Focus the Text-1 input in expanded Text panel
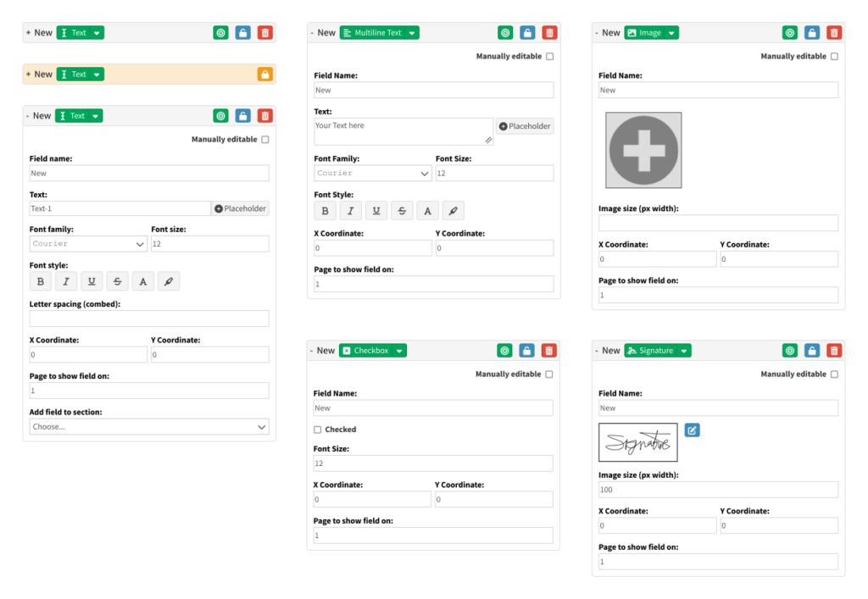Image resolution: width=868 pixels, height=599 pixels. (120, 208)
